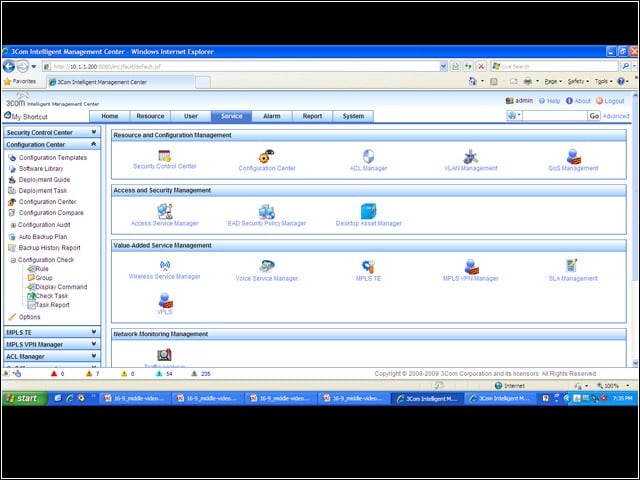Switch to the Resource tab

click(150, 116)
